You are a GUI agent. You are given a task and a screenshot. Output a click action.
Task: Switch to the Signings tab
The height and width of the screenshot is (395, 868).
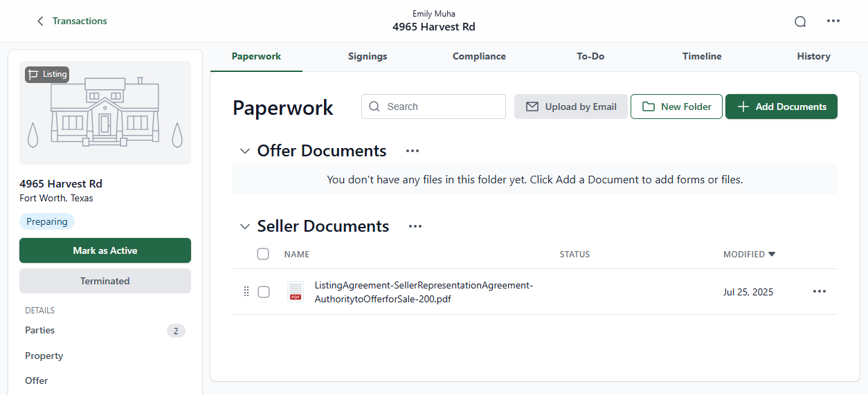point(368,57)
